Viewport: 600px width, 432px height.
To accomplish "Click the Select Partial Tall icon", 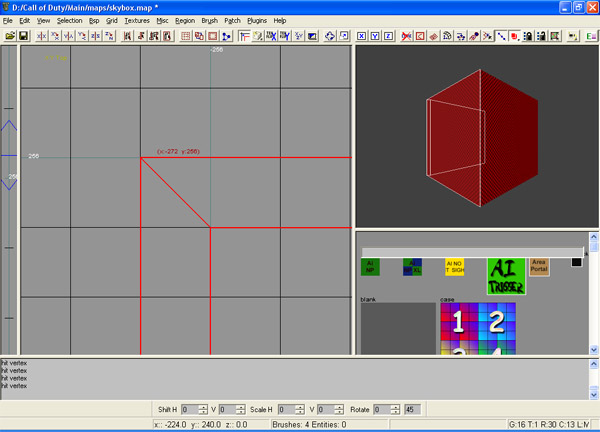I will (x=154, y=36).
